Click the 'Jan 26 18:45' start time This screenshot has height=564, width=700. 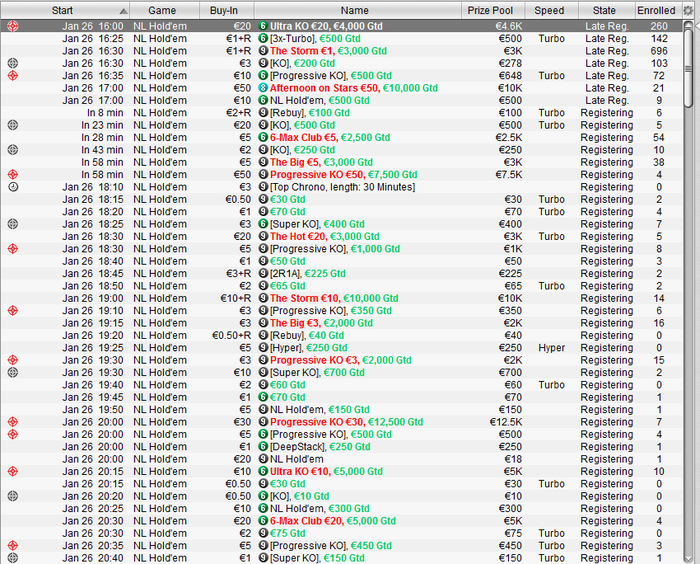(x=92, y=273)
